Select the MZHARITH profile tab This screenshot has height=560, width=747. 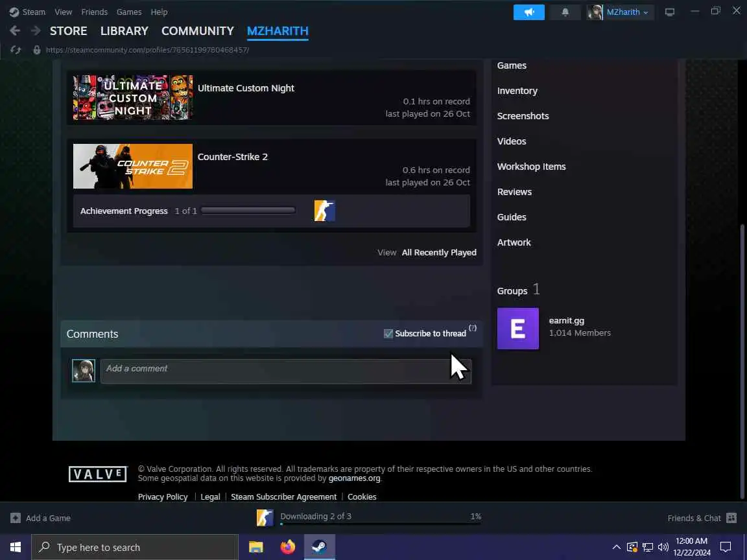tap(278, 31)
